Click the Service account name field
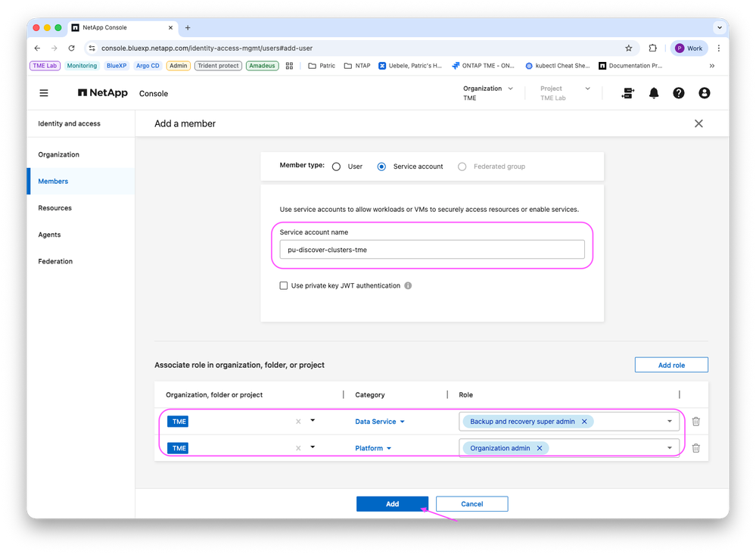 click(x=432, y=250)
